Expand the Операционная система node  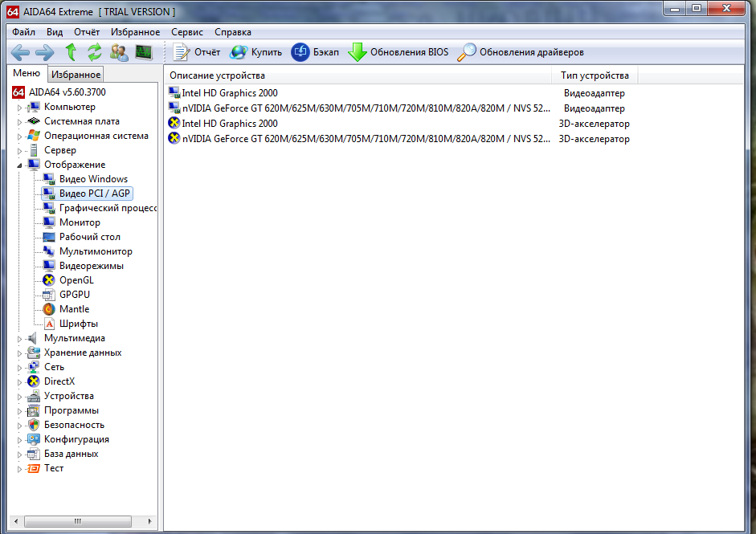pos(20,137)
